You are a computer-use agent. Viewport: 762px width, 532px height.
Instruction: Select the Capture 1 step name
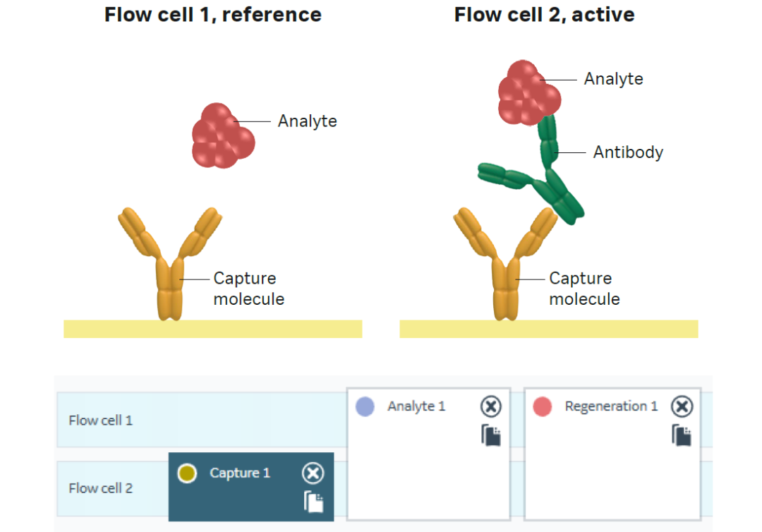(x=240, y=473)
